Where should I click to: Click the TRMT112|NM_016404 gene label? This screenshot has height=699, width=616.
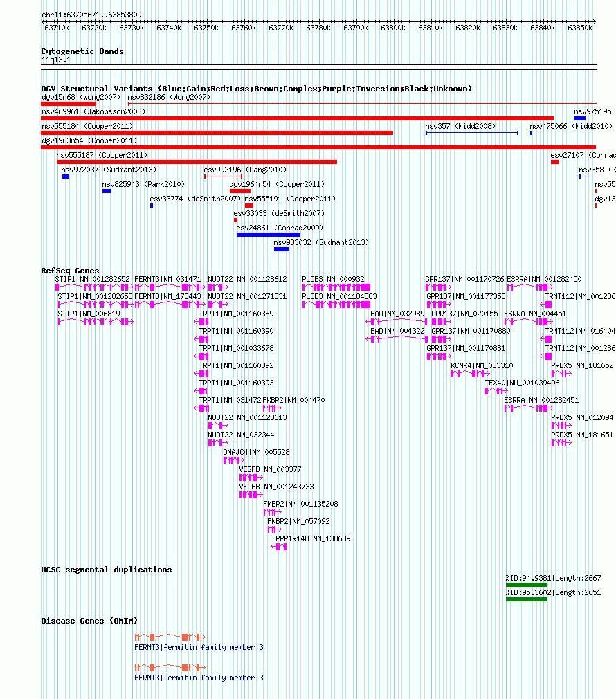click(580, 332)
